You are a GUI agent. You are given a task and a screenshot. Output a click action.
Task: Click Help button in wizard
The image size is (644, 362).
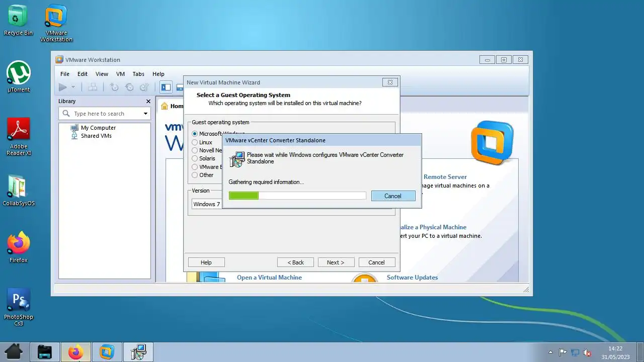(x=206, y=262)
